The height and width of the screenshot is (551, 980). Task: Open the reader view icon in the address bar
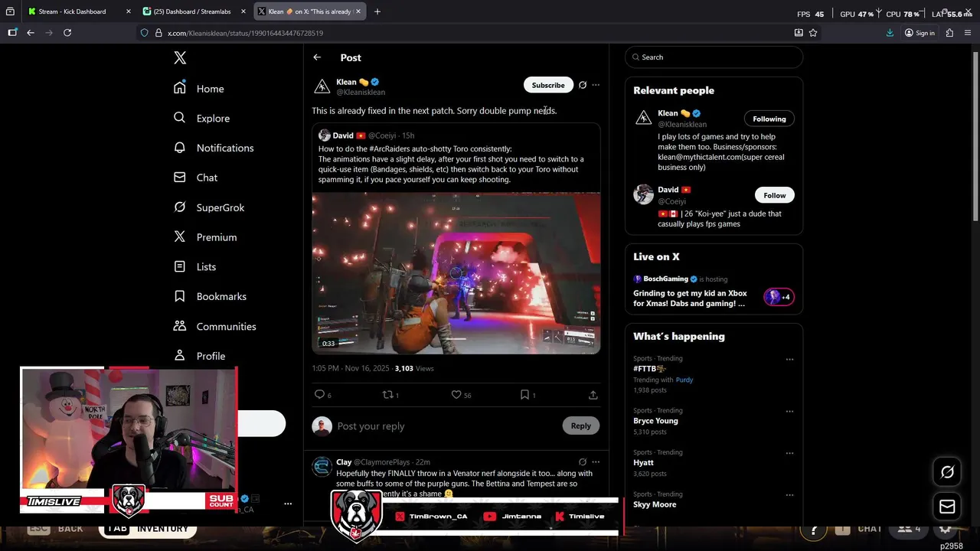(x=799, y=33)
